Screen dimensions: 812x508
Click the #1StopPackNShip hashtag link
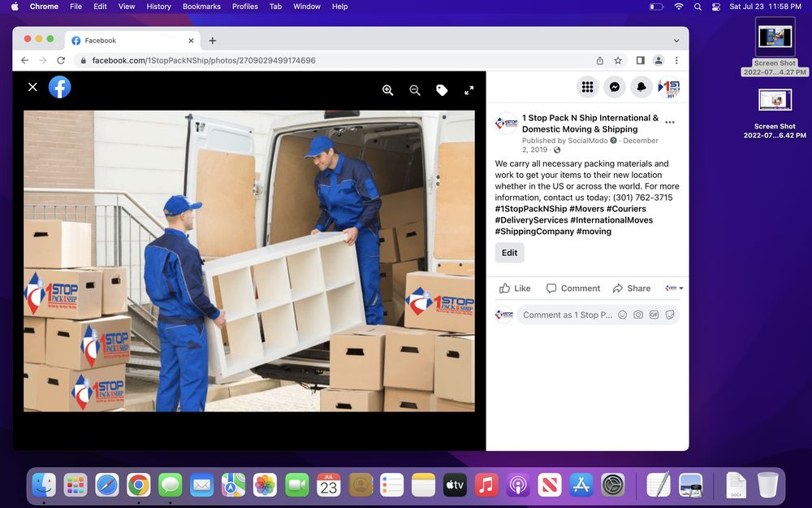click(x=531, y=209)
